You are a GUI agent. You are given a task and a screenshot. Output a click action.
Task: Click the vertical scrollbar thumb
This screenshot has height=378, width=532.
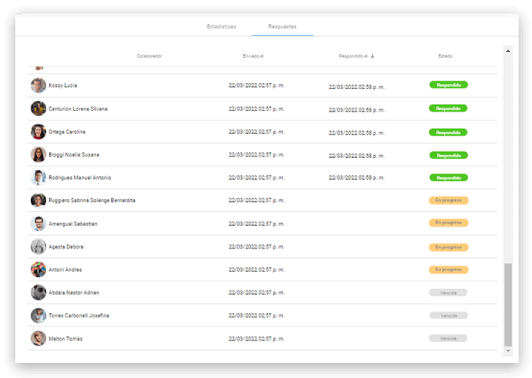508,304
